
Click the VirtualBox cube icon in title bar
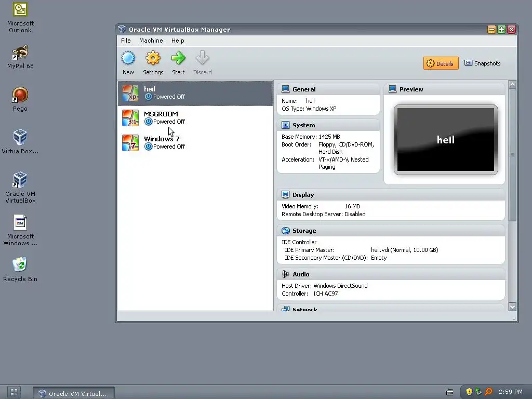pos(122,29)
